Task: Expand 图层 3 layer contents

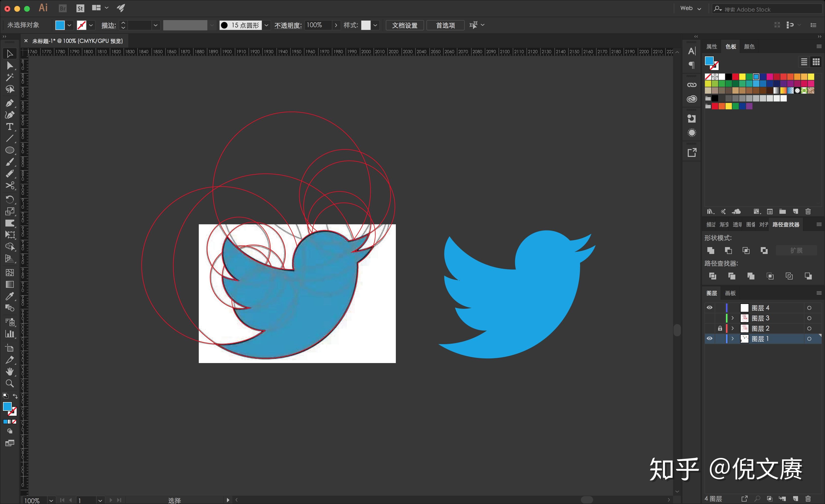Action: (733, 318)
